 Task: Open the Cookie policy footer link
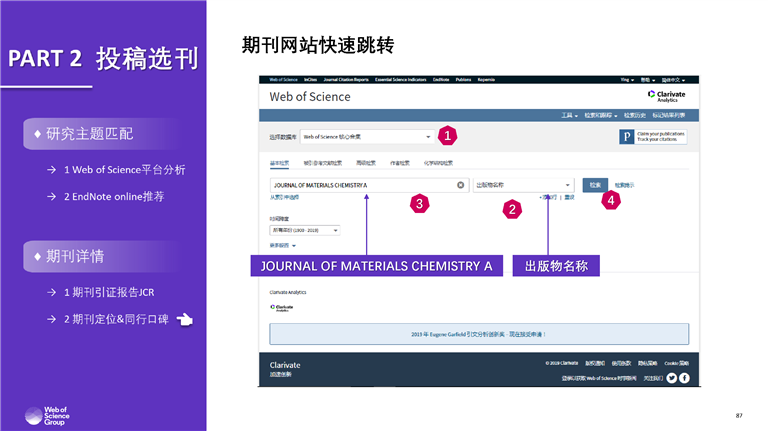point(676,363)
